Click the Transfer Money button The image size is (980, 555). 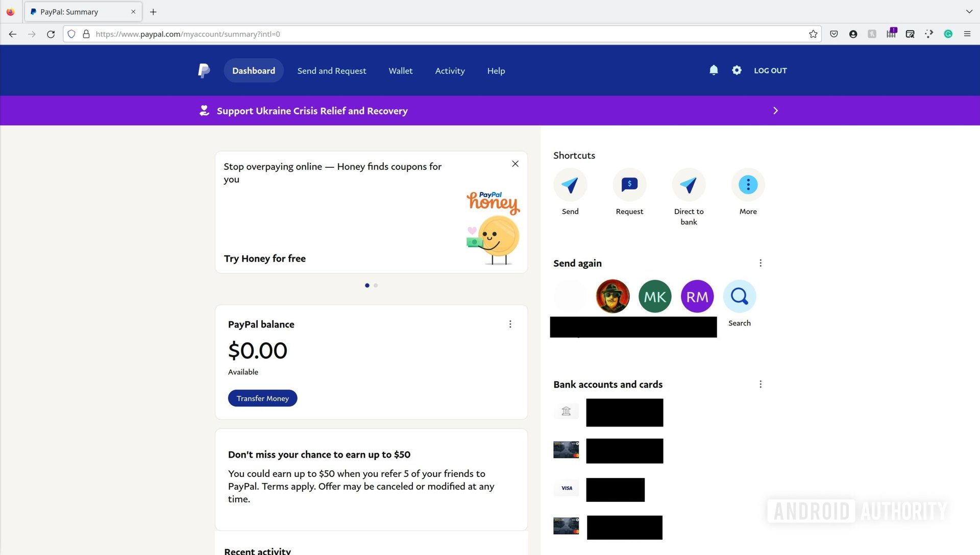(262, 397)
